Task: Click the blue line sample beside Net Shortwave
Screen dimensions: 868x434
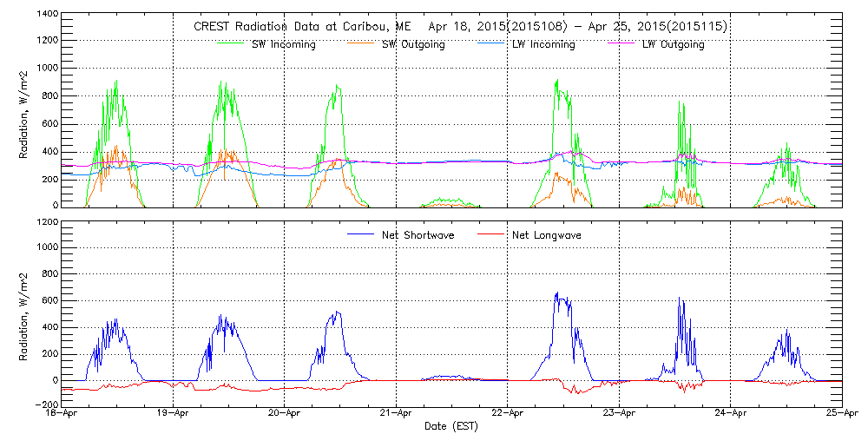Action: click(x=358, y=235)
